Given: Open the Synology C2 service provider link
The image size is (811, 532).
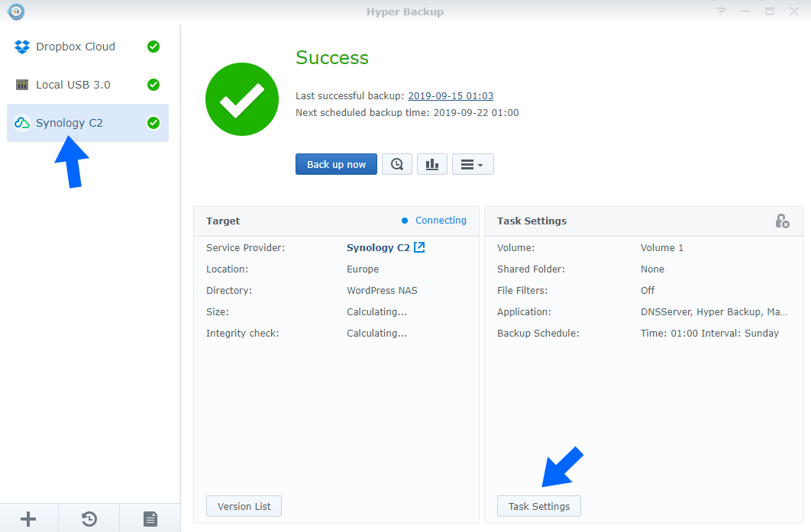Looking at the screenshot, I should click(x=378, y=247).
